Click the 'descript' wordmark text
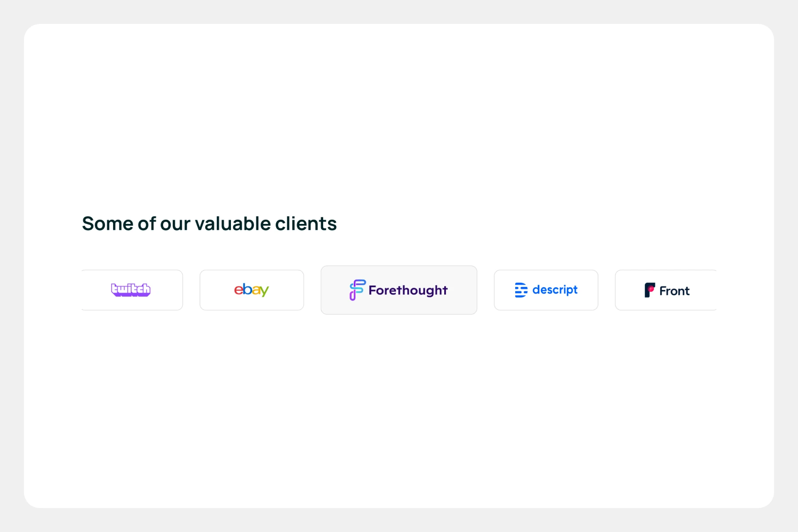Screen dimensions: 798x532 [x=555, y=290]
